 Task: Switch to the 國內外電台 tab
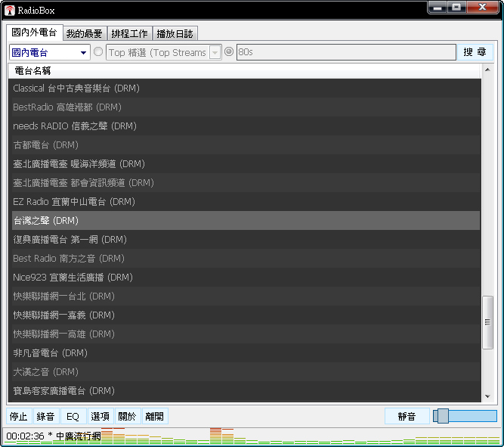tap(35, 33)
